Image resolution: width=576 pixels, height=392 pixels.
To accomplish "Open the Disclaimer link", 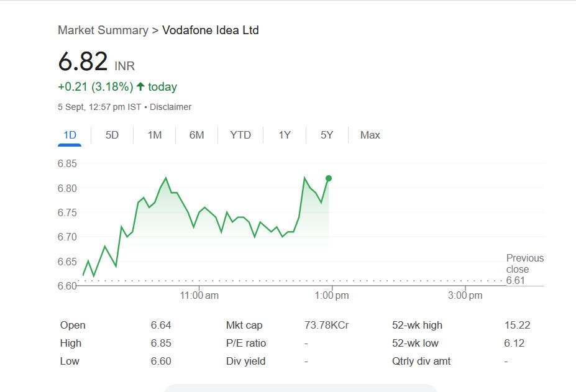I will 170,107.
